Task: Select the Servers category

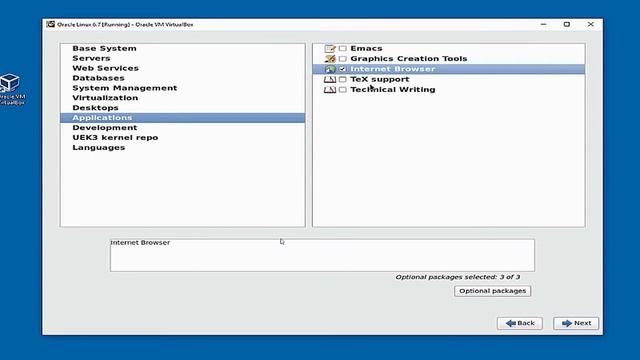Action: (182, 58)
